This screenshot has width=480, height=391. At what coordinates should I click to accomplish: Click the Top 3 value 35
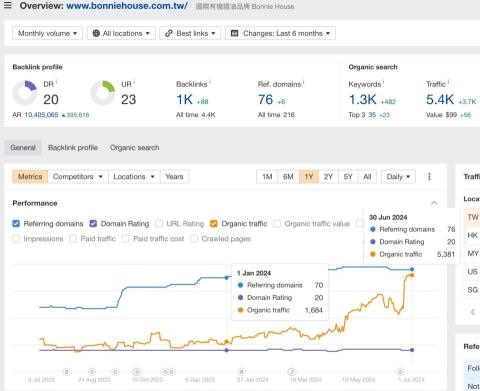tap(372, 115)
